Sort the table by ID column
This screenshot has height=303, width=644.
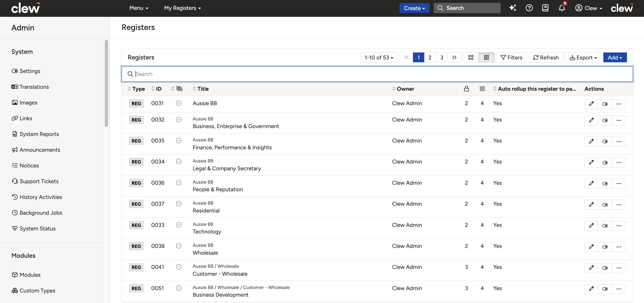point(156,89)
